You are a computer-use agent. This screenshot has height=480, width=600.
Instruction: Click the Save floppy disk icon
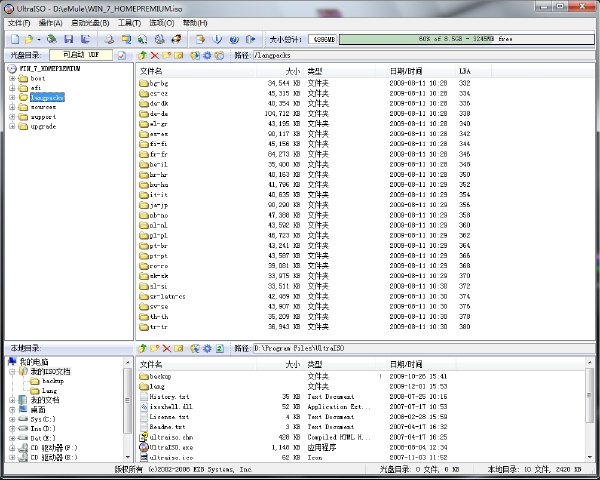click(x=69, y=39)
